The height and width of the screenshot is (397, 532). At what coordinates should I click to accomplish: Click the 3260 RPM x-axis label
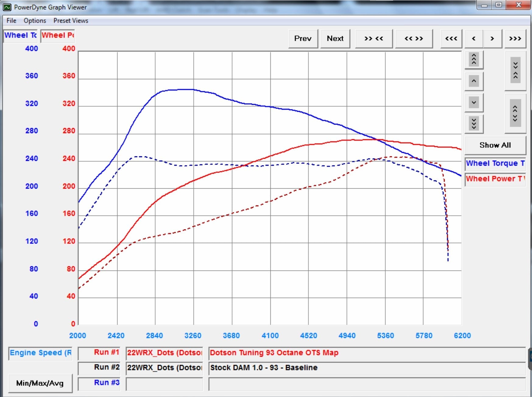click(193, 336)
